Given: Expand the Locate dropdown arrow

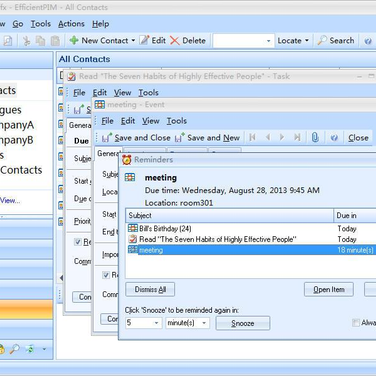Looking at the screenshot, I should pyautogui.click(x=306, y=41).
